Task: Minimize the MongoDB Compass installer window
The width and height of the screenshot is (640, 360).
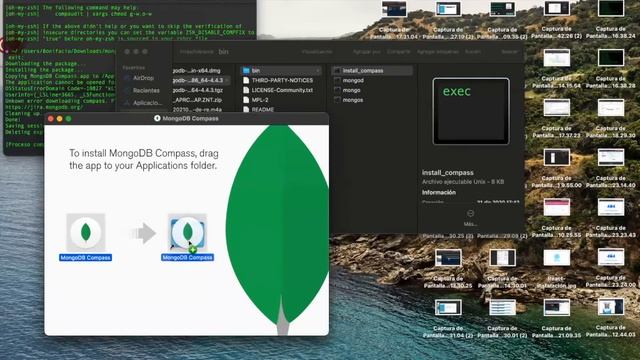Action: tap(60, 119)
